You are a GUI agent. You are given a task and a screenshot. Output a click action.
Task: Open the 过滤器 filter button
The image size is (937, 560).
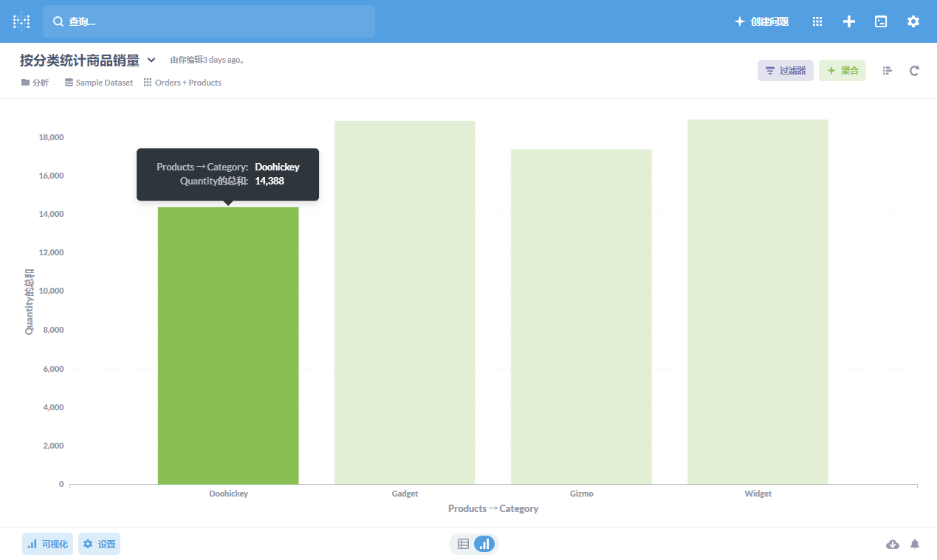pyautogui.click(x=785, y=71)
